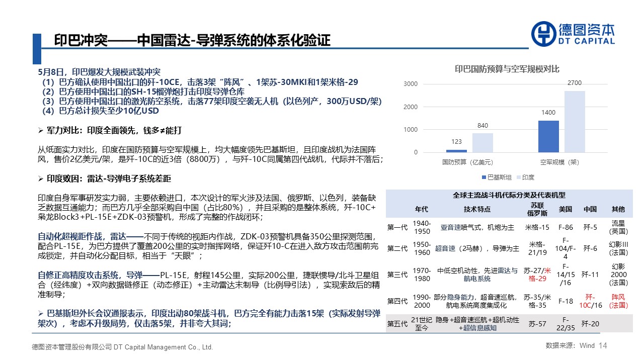Click the table title 全球主流战斗机代际分类及代表机型
This screenshot has width=644, height=362.
[509, 195]
